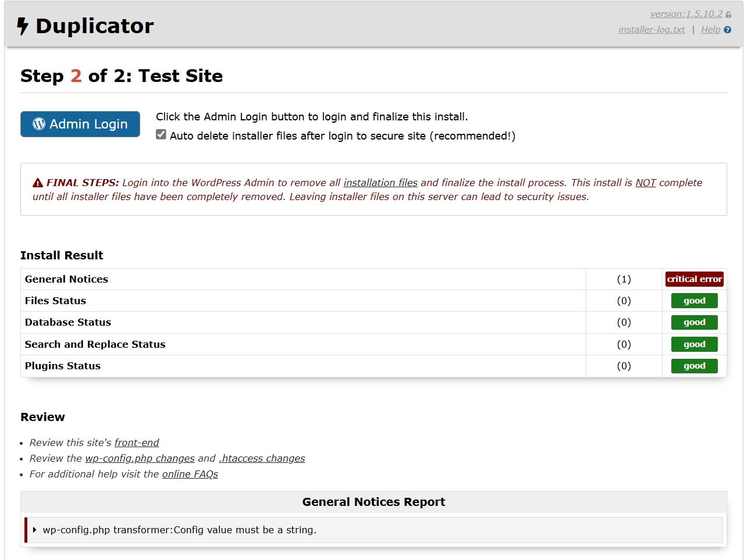Click the (0) count for Files Status

(624, 301)
